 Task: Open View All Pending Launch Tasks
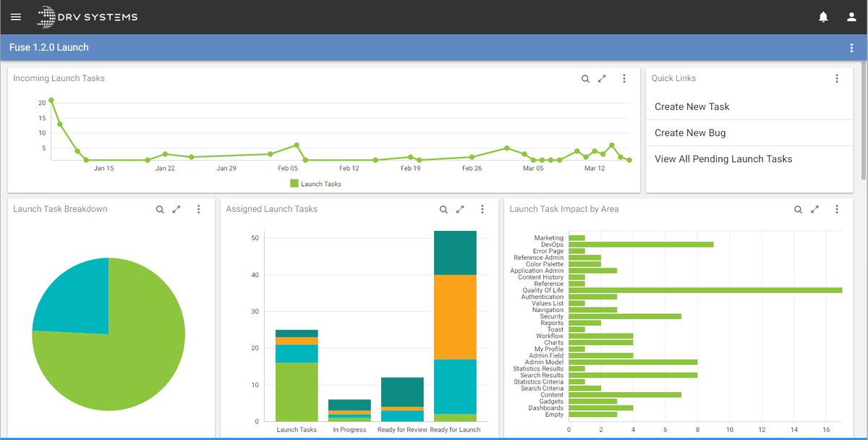coord(723,158)
